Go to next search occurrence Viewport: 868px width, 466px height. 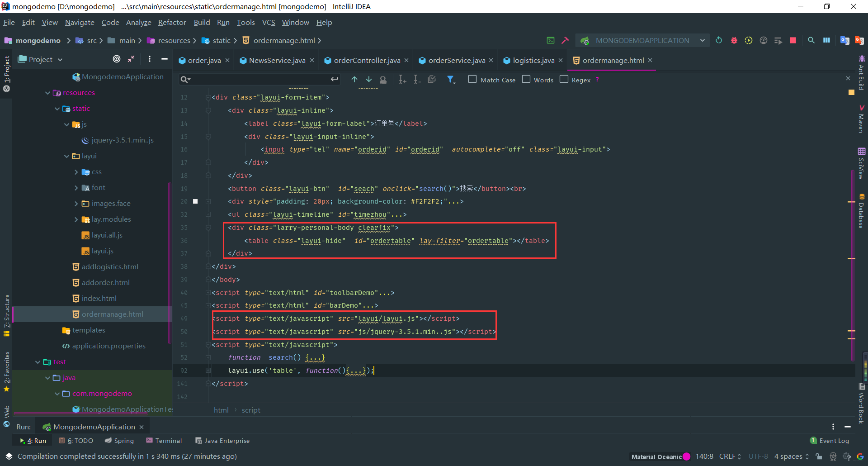[x=369, y=79]
